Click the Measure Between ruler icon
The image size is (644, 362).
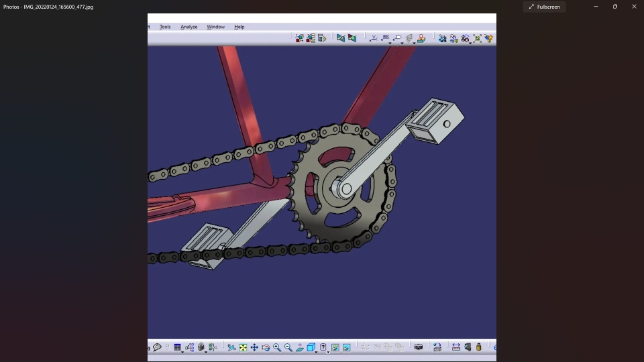[x=456, y=347]
